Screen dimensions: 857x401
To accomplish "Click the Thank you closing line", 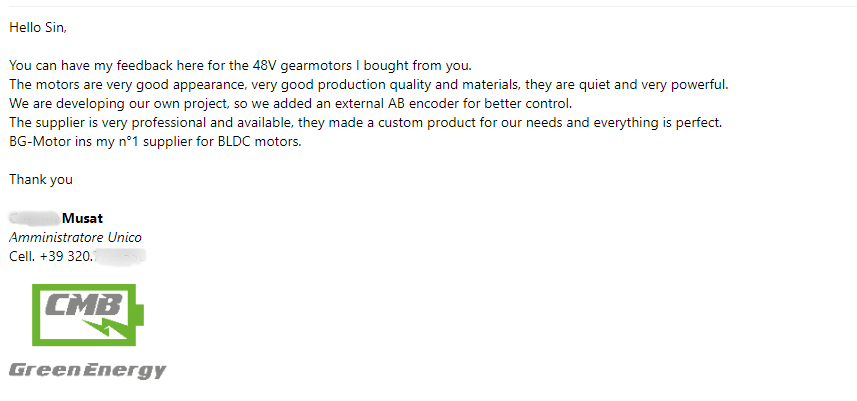I will 40,180.
